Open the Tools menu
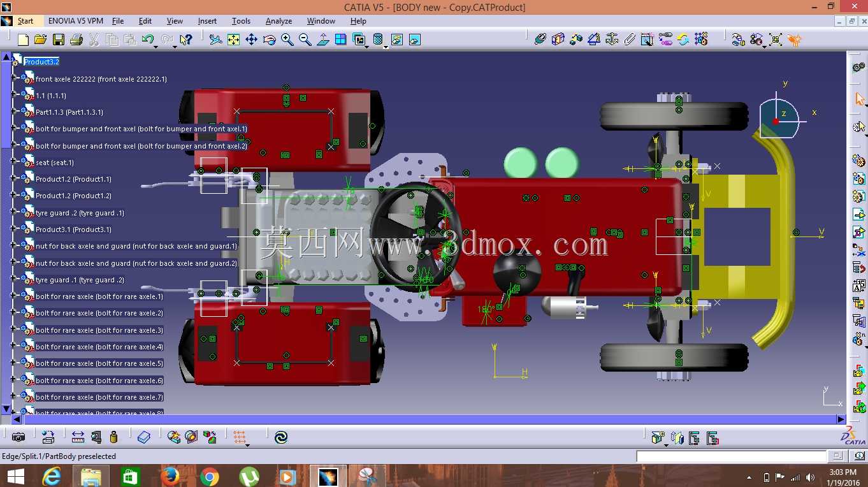This screenshot has height=487, width=868. coord(241,21)
